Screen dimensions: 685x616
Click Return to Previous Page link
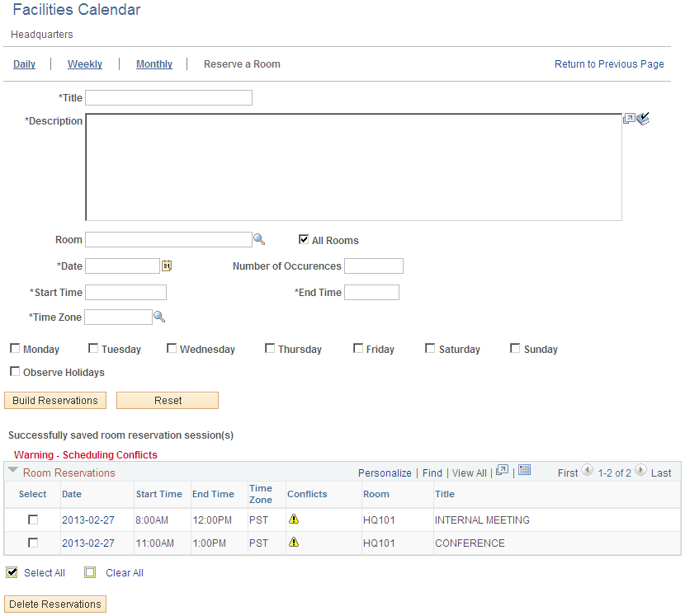609,64
